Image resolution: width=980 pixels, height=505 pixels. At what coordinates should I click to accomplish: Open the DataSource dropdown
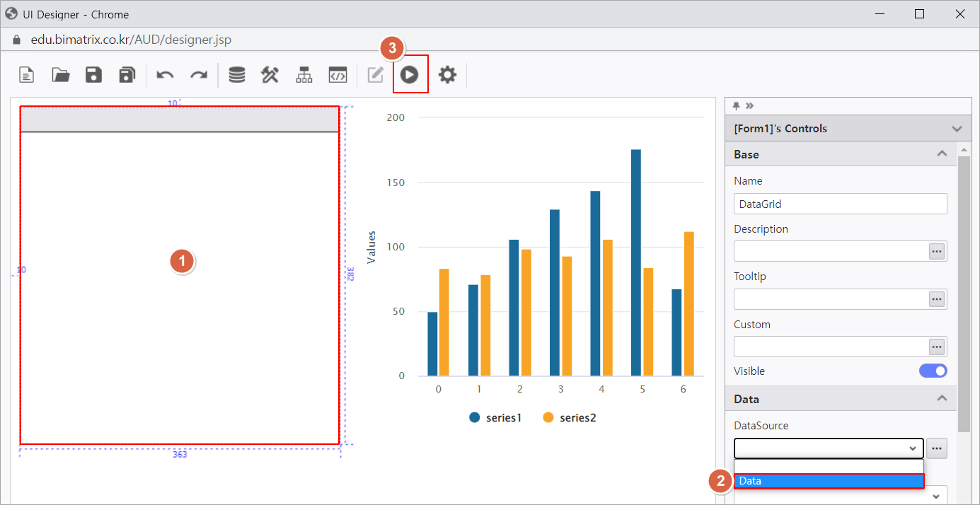click(x=829, y=448)
